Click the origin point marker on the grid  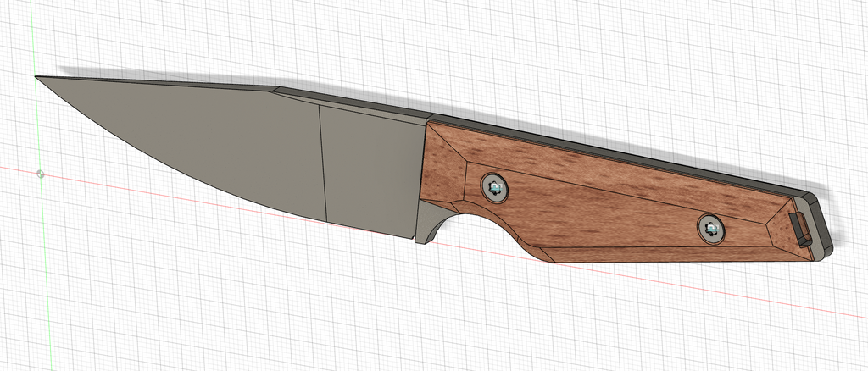coord(41,174)
